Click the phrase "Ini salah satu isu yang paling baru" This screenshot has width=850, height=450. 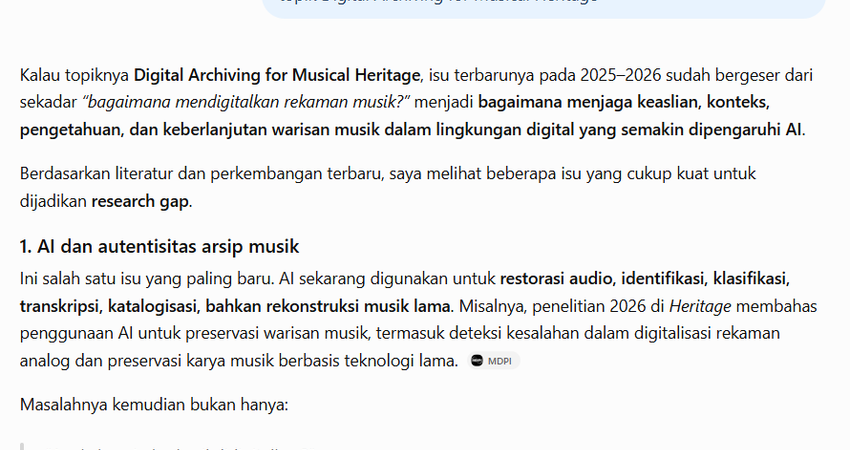tap(147, 279)
